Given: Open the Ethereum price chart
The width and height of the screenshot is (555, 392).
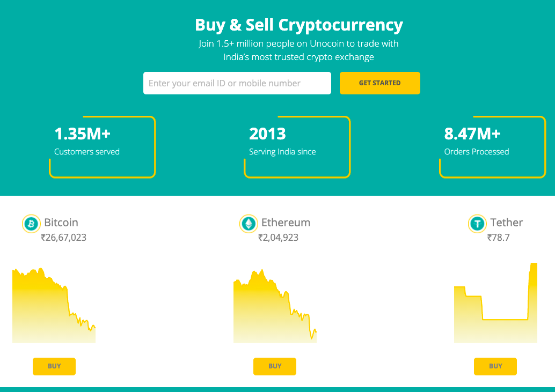Looking at the screenshot, I should (275, 306).
